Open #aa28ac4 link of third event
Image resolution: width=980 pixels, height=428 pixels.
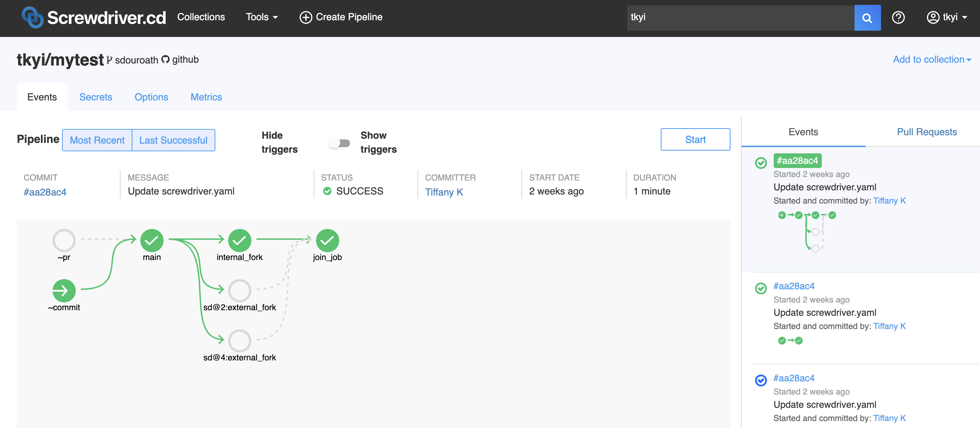(x=794, y=378)
